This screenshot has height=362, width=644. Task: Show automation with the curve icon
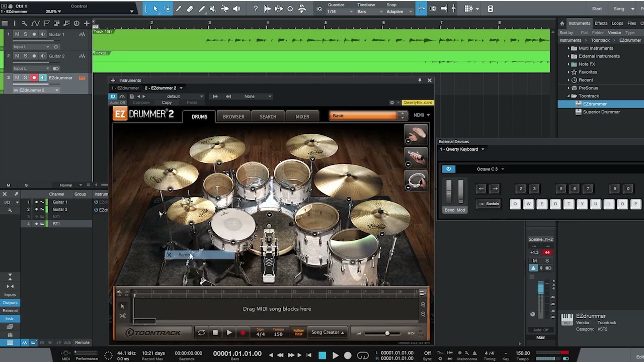(x=35, y=23)
